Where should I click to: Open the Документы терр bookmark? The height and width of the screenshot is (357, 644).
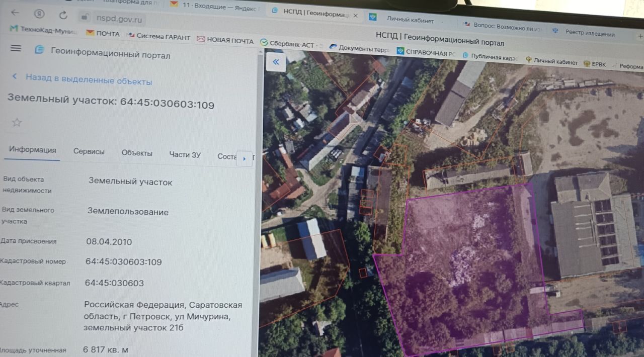(x=359, y=49)
